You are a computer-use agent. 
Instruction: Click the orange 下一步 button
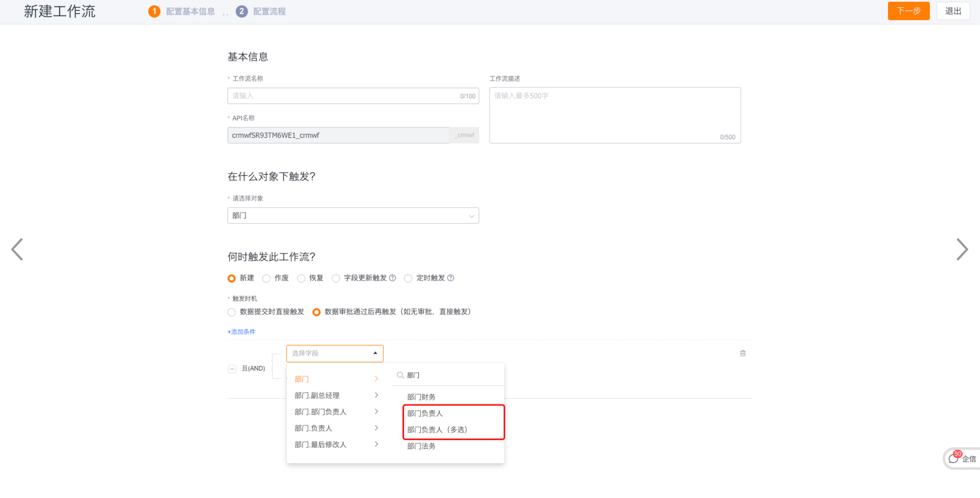tap(908, 11)
